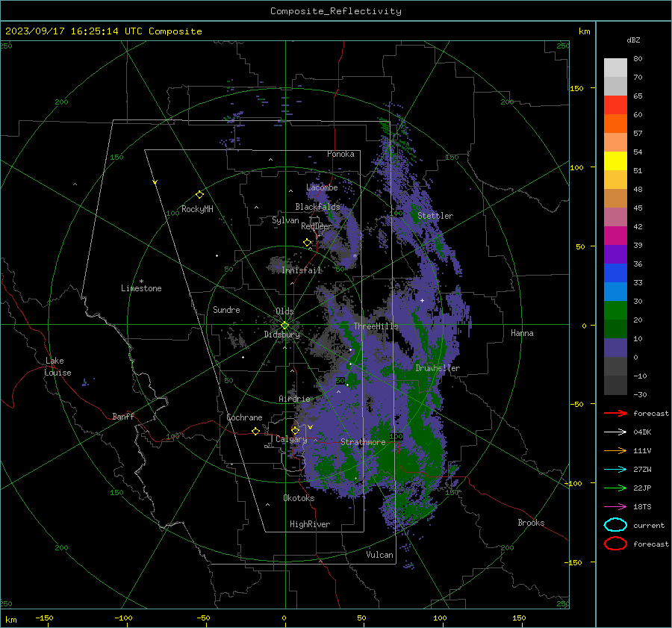Click the orange 111V arrow in legend
Image resolution: width=672 pixels, height=628 pixels.
point(615,450)
